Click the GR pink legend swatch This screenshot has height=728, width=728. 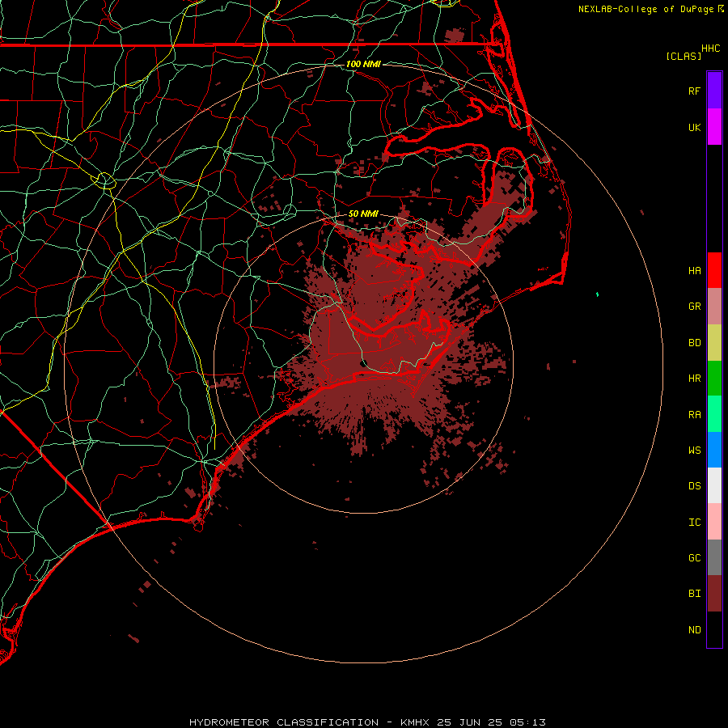point(714,306)
